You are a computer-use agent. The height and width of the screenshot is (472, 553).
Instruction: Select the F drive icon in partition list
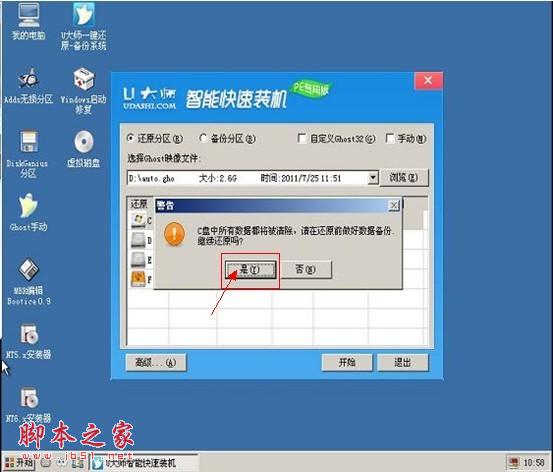coord(138,279)
